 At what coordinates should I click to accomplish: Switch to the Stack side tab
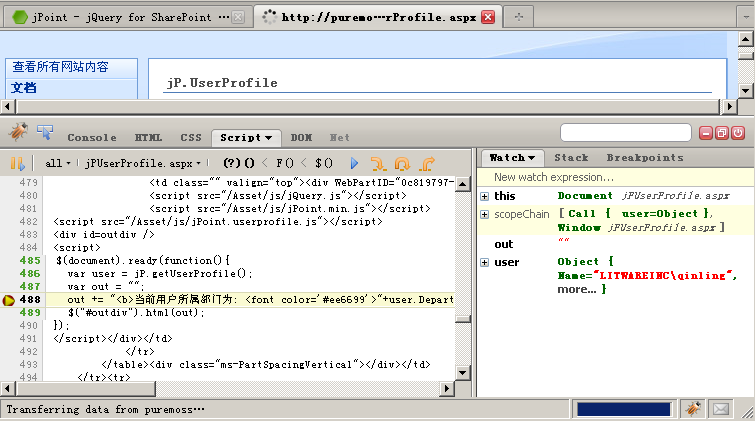point(572,158)
